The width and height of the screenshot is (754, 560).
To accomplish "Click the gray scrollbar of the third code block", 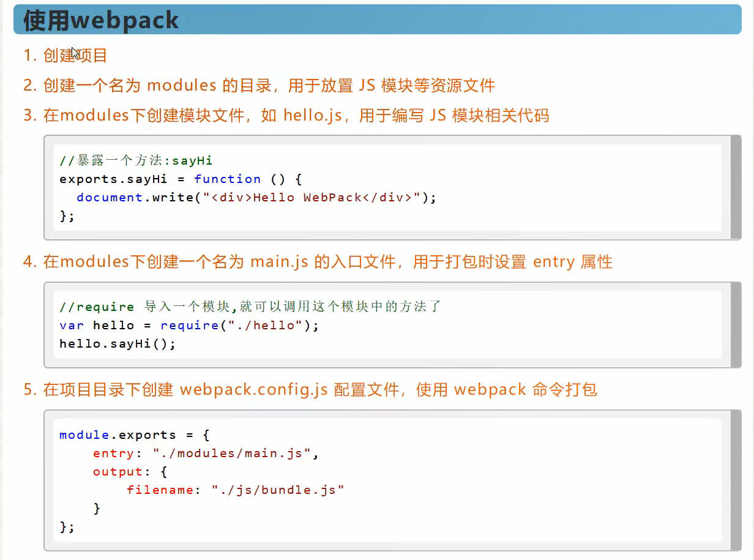I will click(736, 480).
